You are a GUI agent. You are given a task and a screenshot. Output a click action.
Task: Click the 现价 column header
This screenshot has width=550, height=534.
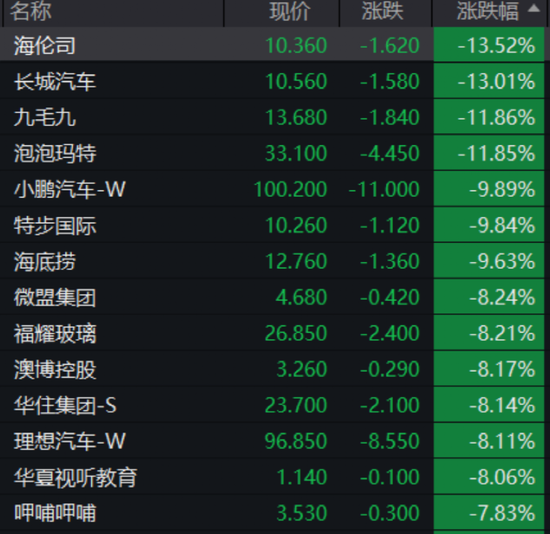pos(290,11)
